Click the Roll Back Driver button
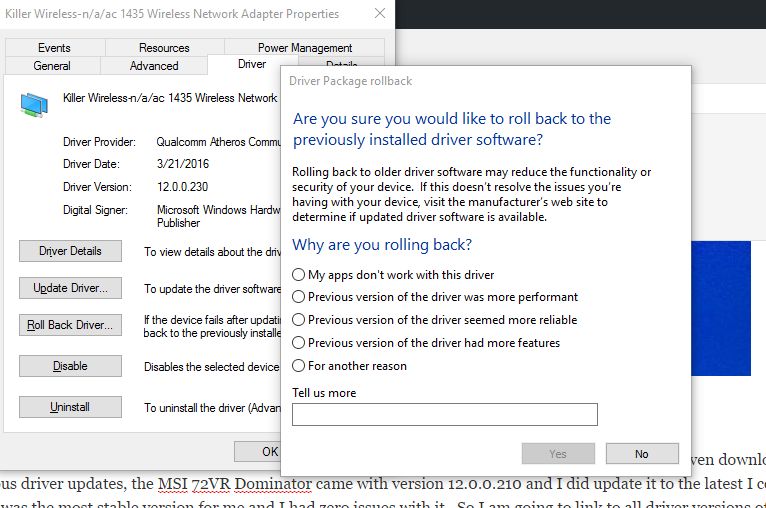Image resolution: width=766 pixels, height=508 pixels. point(70,325)
